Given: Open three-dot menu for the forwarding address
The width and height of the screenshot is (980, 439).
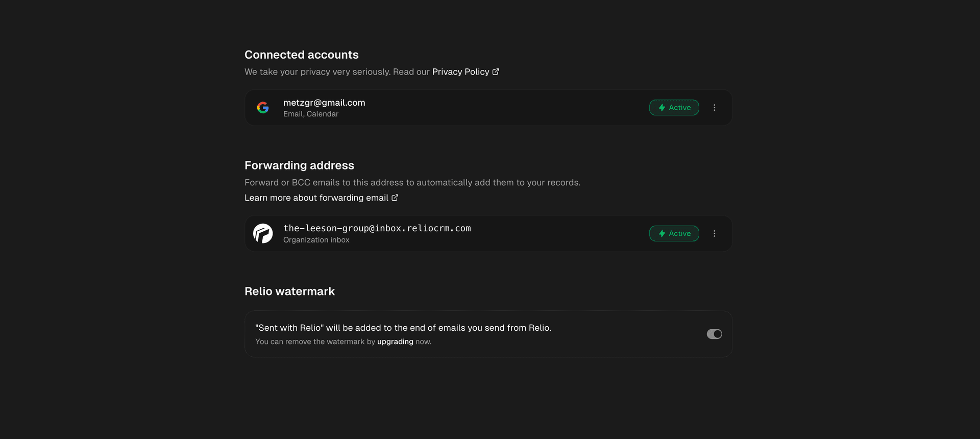Looking at the screenshot, I should pos(715,233).
